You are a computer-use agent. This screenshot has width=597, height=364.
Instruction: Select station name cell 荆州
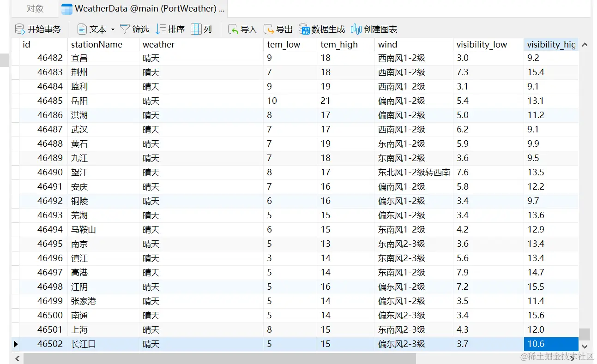(103, 72)
